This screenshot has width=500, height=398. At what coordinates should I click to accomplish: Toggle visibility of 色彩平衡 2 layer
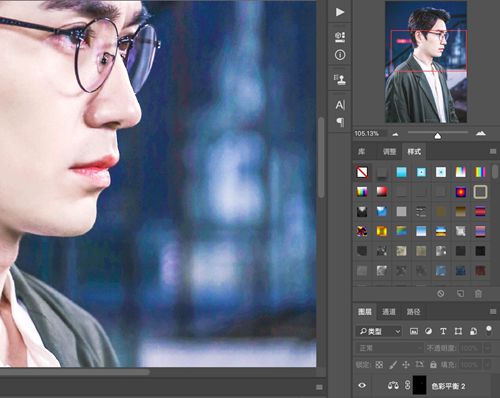tap(362, 385)
